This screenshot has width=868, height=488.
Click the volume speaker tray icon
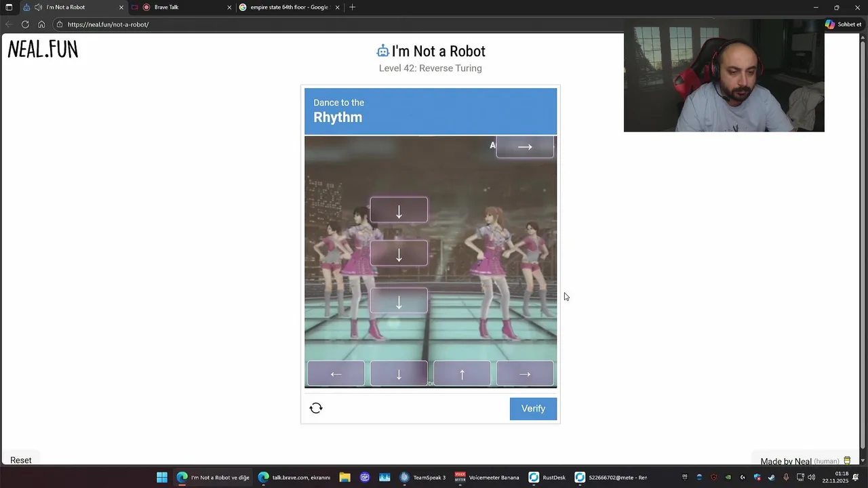812,477
